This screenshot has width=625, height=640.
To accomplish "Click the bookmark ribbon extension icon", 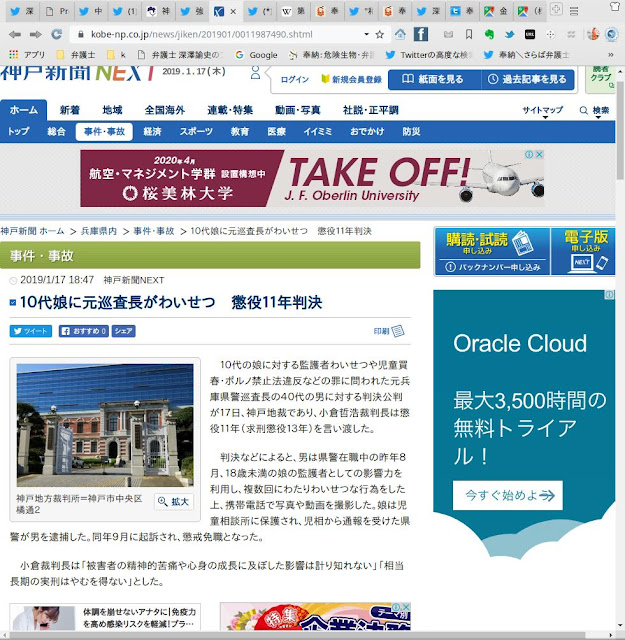I will (469, 35).
